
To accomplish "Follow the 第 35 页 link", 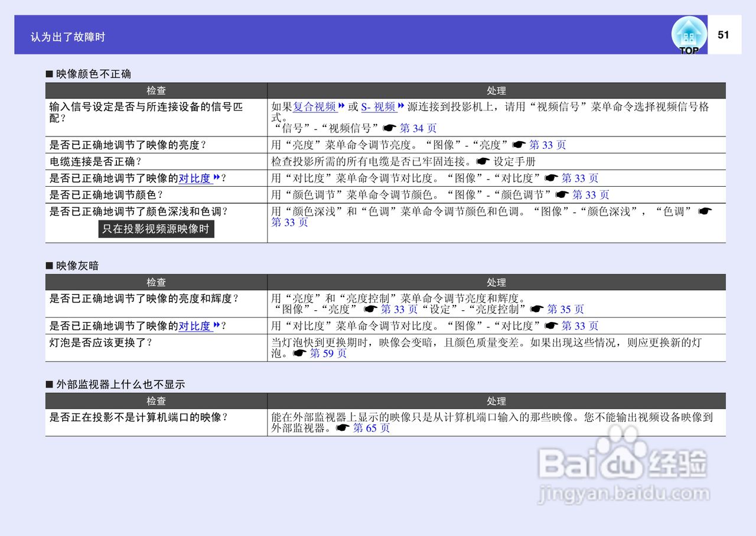I will 566,309.
